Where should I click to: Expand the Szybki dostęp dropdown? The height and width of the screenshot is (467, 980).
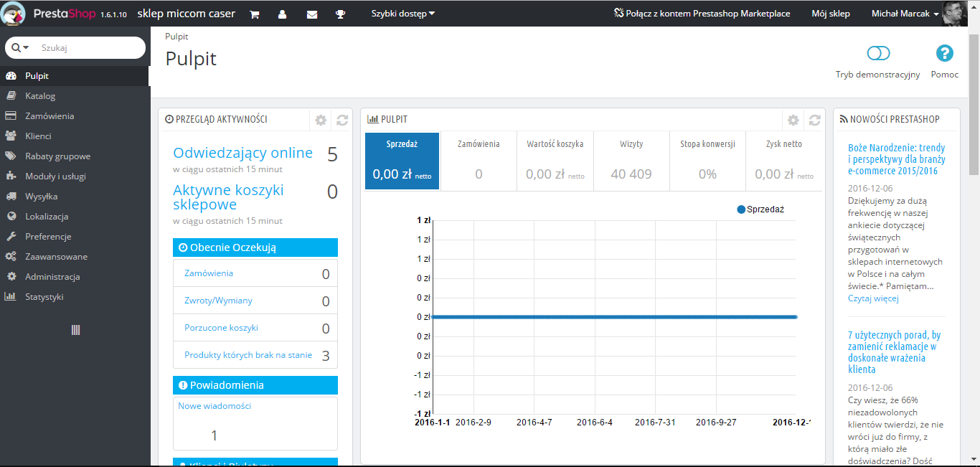[x=403, y=14]
